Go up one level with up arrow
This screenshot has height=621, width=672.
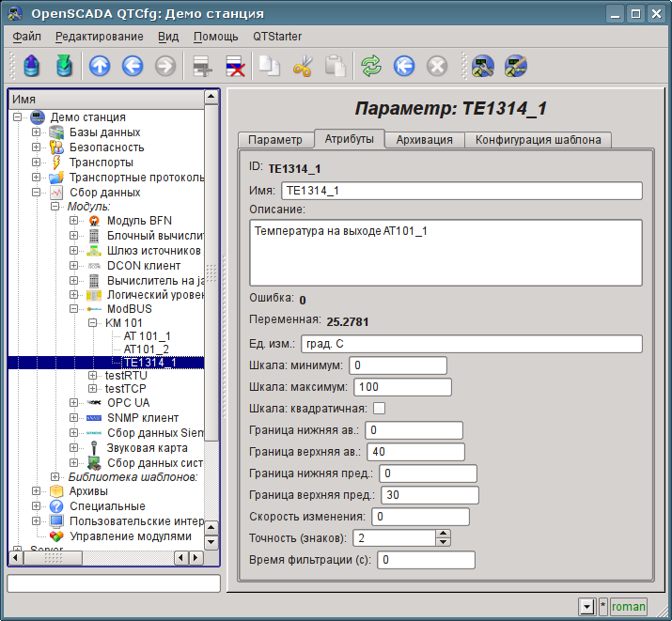point(100,66)
